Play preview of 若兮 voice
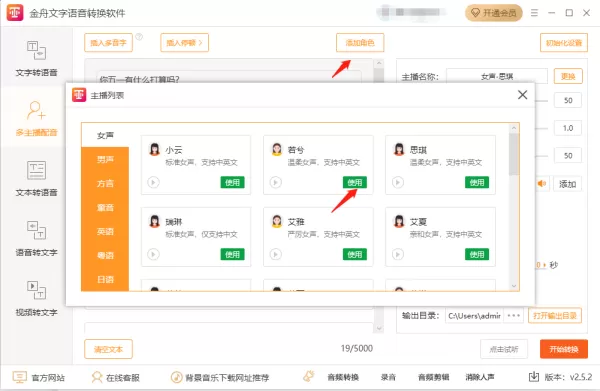This screenshot has width=600, height=391. [x=276, y=182]
